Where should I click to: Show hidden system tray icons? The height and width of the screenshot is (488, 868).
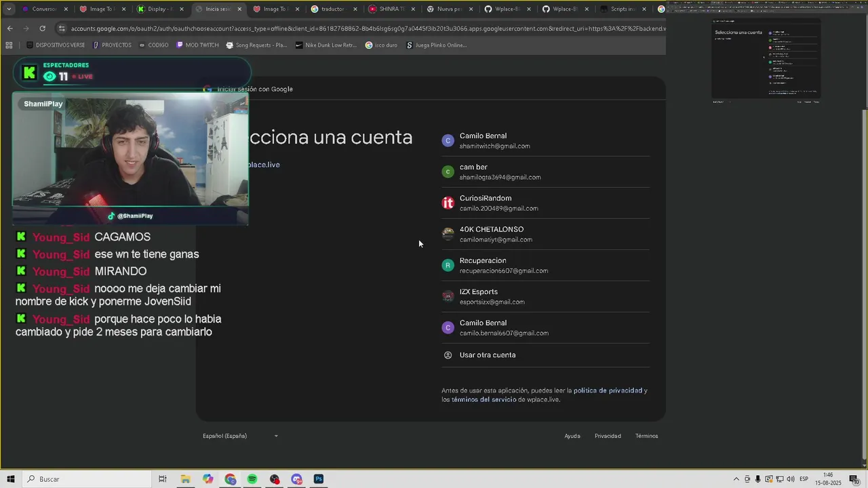[736, 479]
